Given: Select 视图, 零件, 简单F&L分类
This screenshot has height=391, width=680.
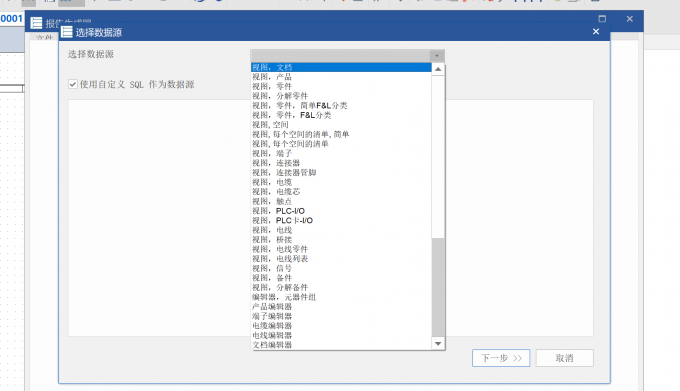Looking at the screenshot, I should click(x=341, y=105).
